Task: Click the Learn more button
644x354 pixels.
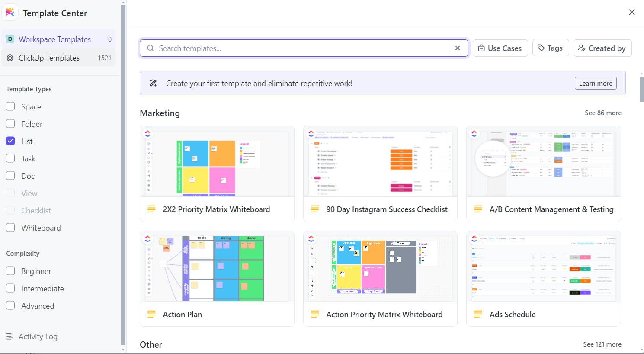Action: tap(596, 83)
